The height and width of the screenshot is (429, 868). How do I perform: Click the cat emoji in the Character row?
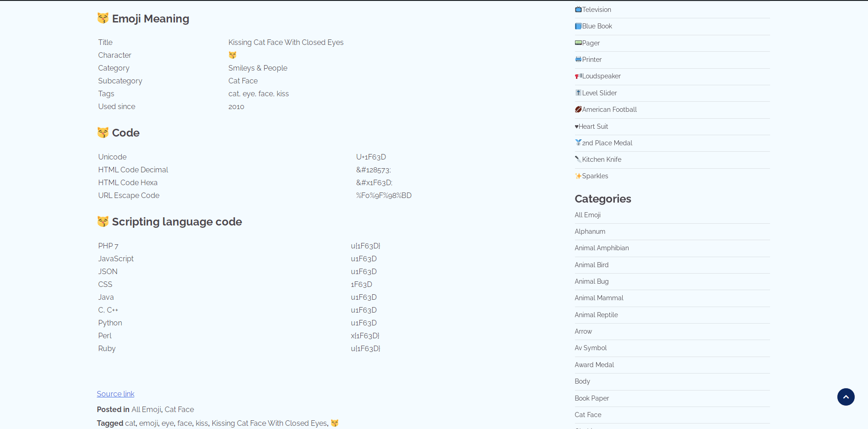[x=233, y=55]
